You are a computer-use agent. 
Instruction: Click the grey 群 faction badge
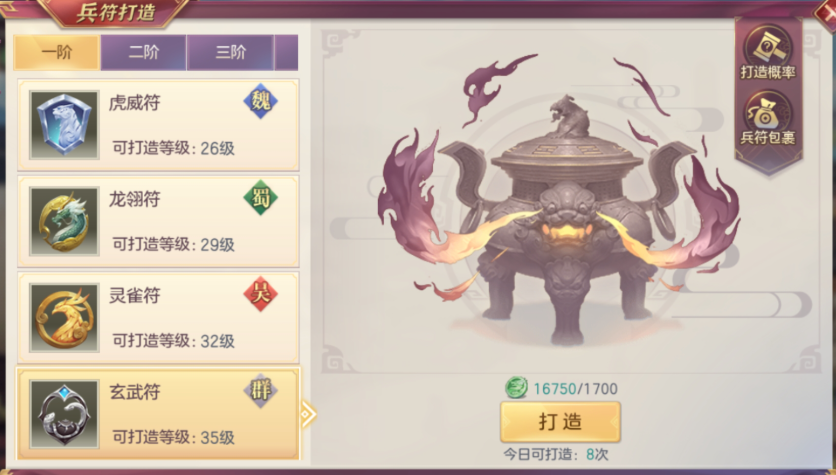(x=261, y=390)
